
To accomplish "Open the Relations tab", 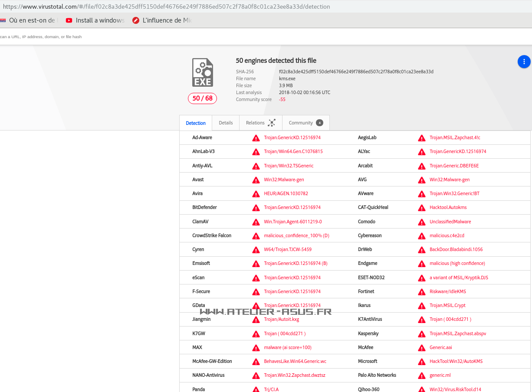I will (261, 123).
